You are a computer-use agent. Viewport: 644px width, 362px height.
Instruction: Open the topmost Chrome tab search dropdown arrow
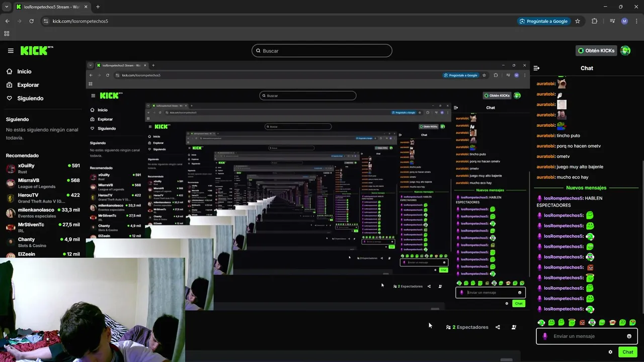(7, 7)
